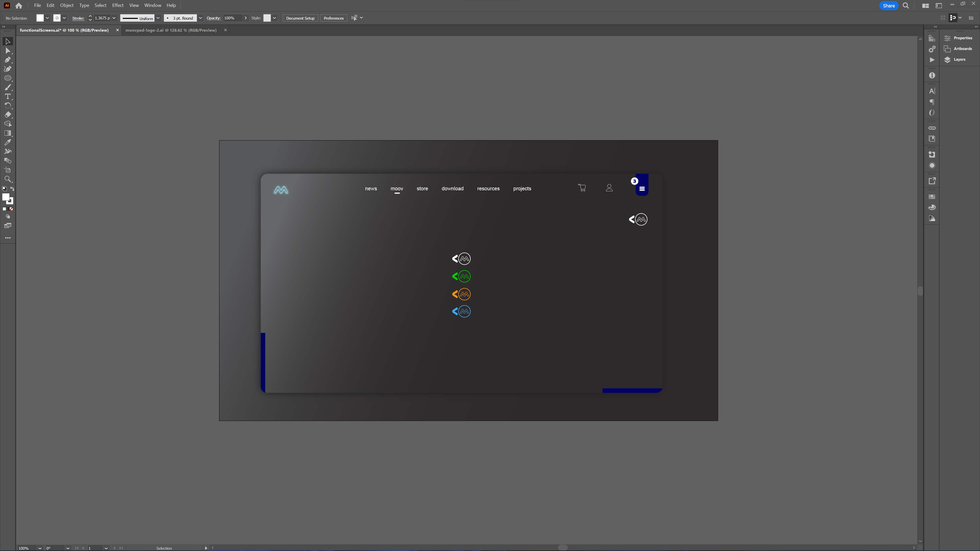Open the Artboards panel

tap(958, 49)
